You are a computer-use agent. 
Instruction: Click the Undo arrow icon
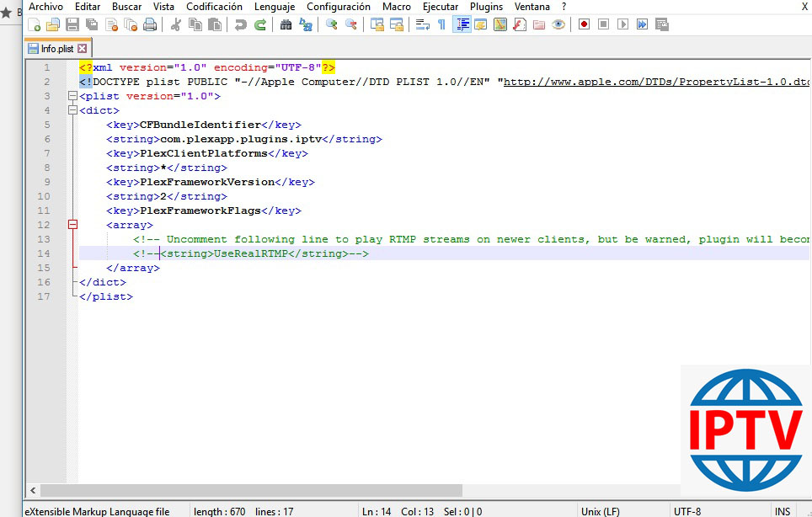click(x=241, y=24)
